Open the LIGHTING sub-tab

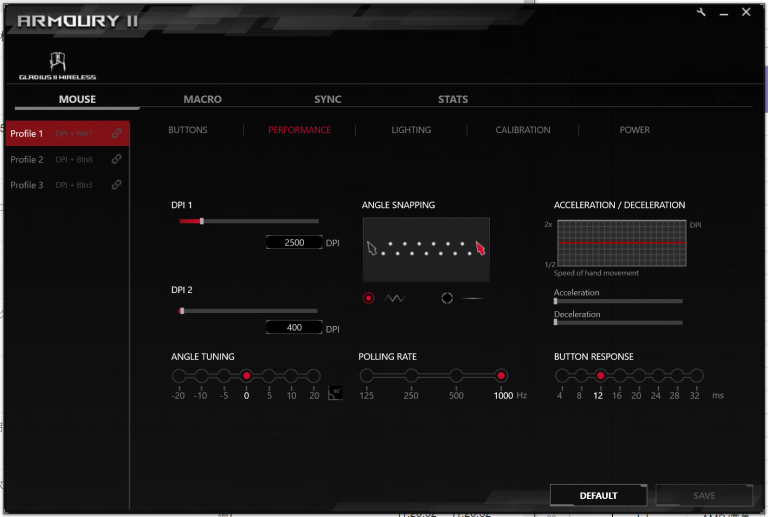[411, 130]
